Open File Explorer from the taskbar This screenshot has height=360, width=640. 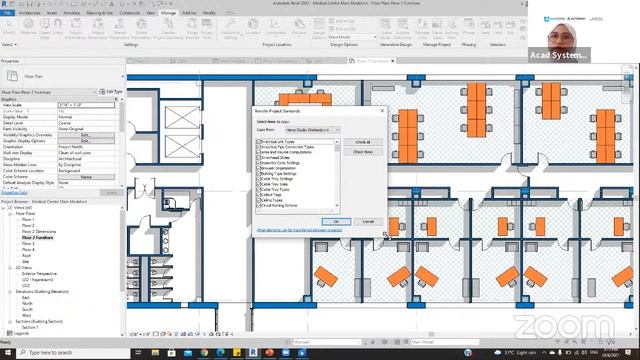pyautogui.click(x=155, y=352)
